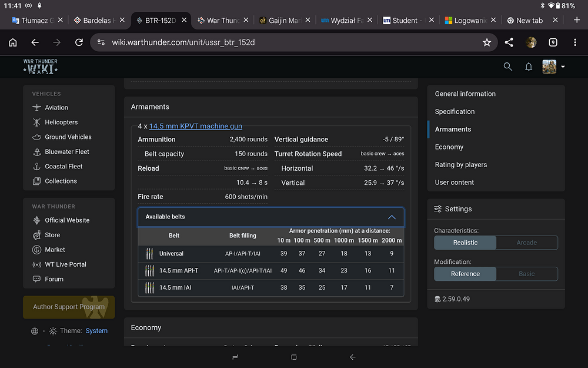
Task: Tap Android home navigation button
Action: tap(294, 357)
